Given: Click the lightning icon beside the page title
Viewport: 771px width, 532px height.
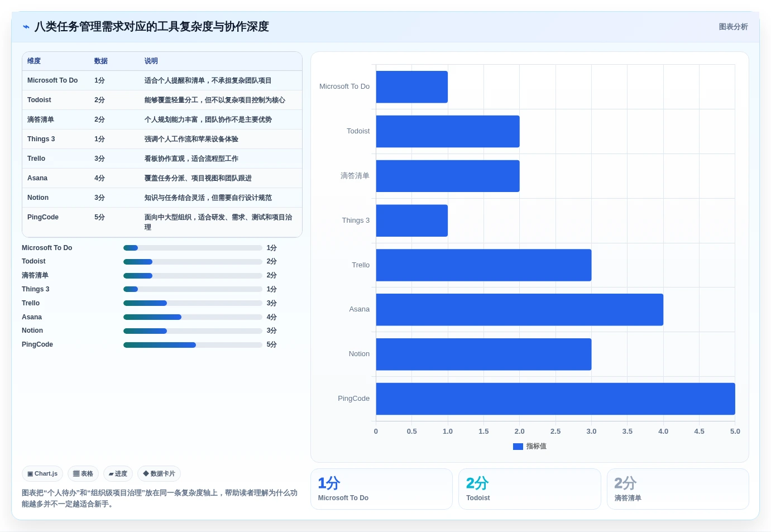Looking at the screenshot, I should click(x=26, y=27).
